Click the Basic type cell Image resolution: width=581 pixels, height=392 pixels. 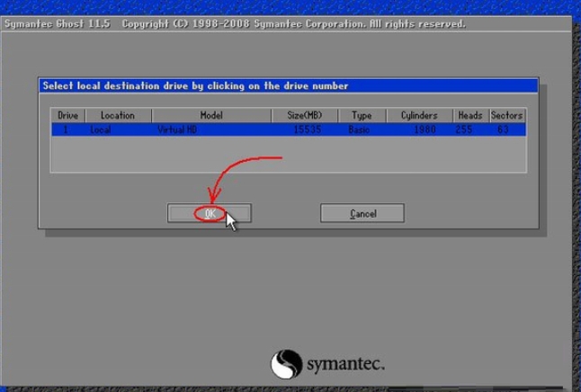(x=359, y=129)
